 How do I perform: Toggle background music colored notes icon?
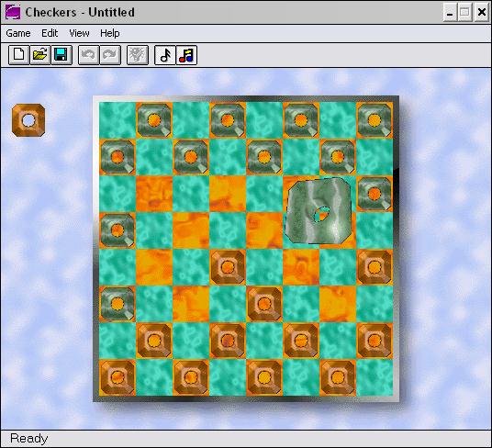click(186, 55)
